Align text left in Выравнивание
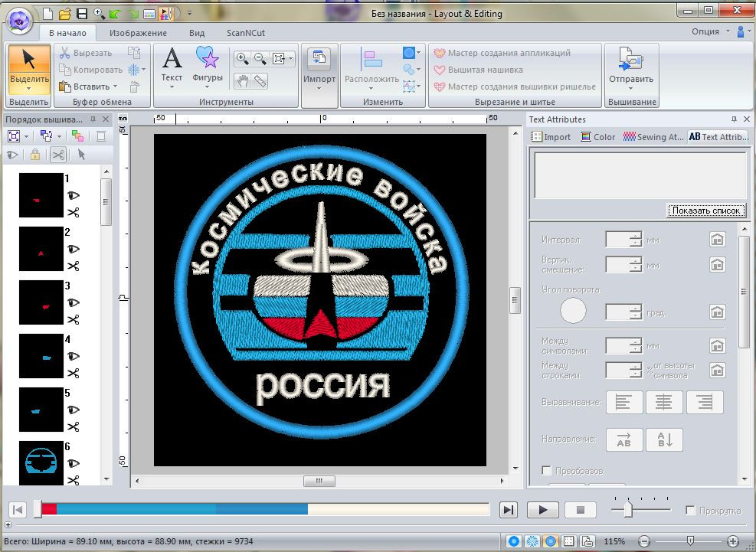 (624, 402)
